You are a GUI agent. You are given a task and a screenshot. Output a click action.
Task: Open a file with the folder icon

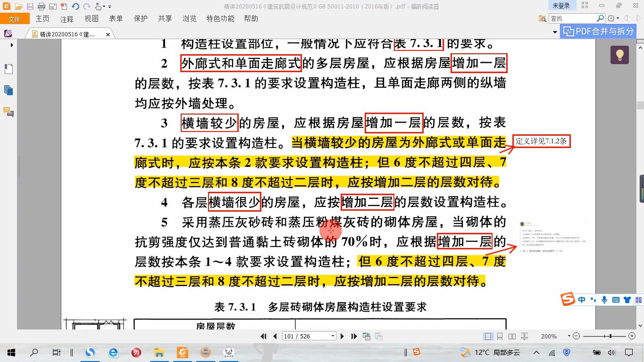18,6
